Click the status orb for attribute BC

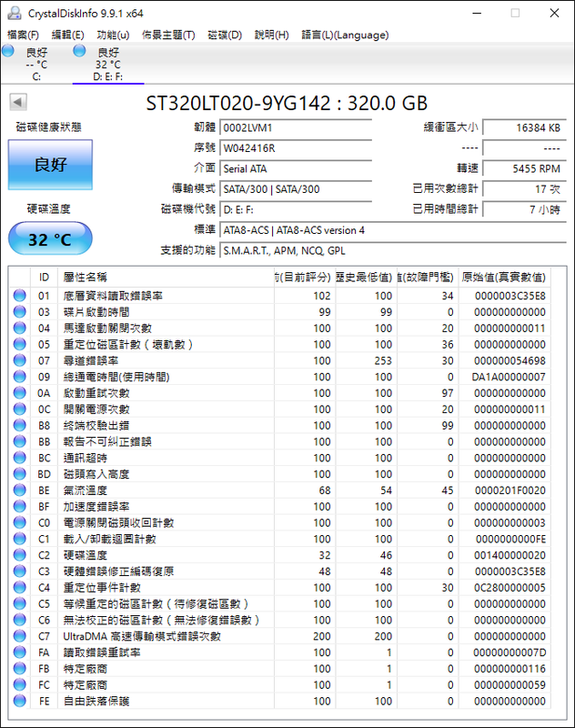point(20,458)
